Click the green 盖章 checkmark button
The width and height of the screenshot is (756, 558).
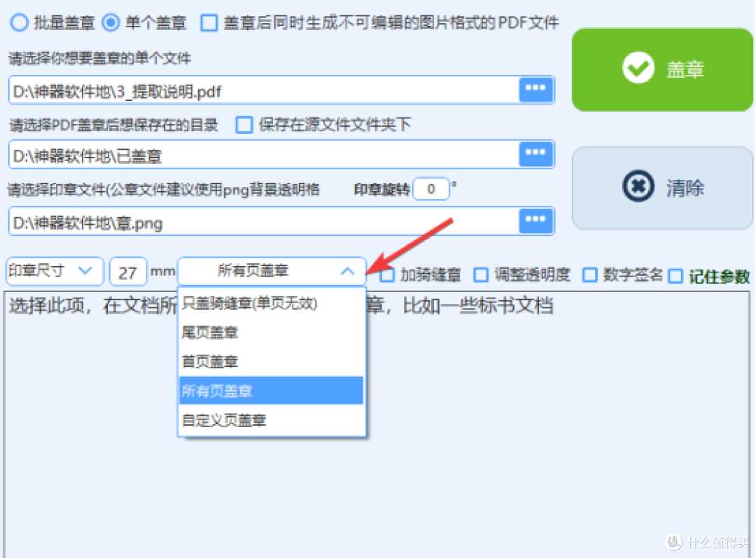tap(662, 70)
